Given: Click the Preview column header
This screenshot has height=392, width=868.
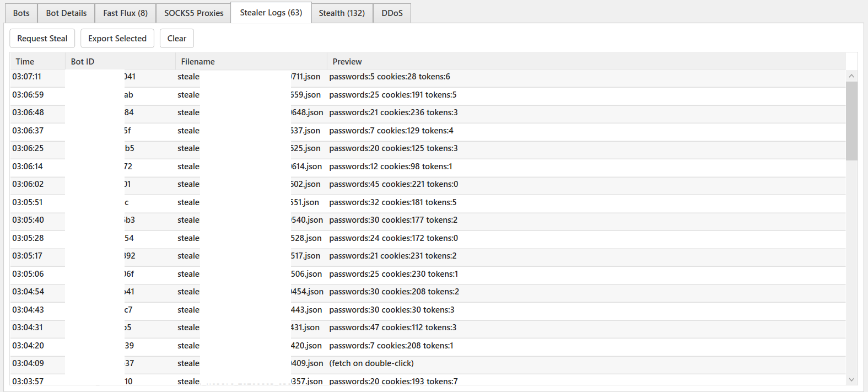Looking at the screenshot, I should point(586,61).
